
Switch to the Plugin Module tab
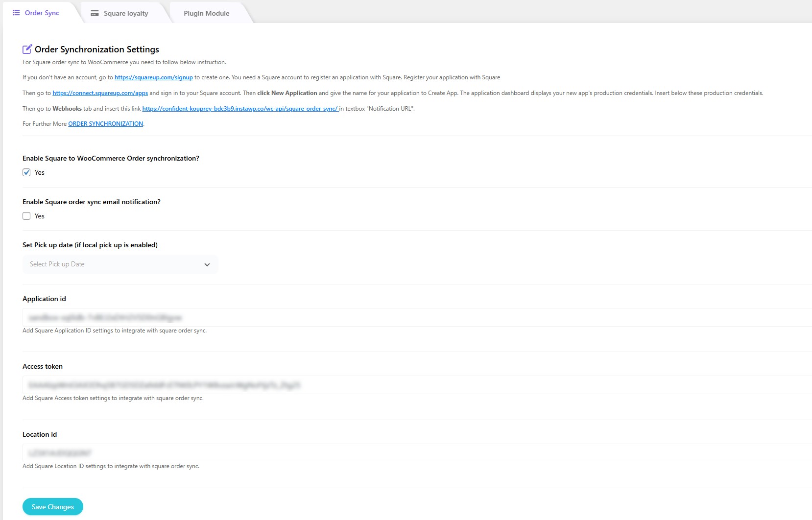click(206, 13)
